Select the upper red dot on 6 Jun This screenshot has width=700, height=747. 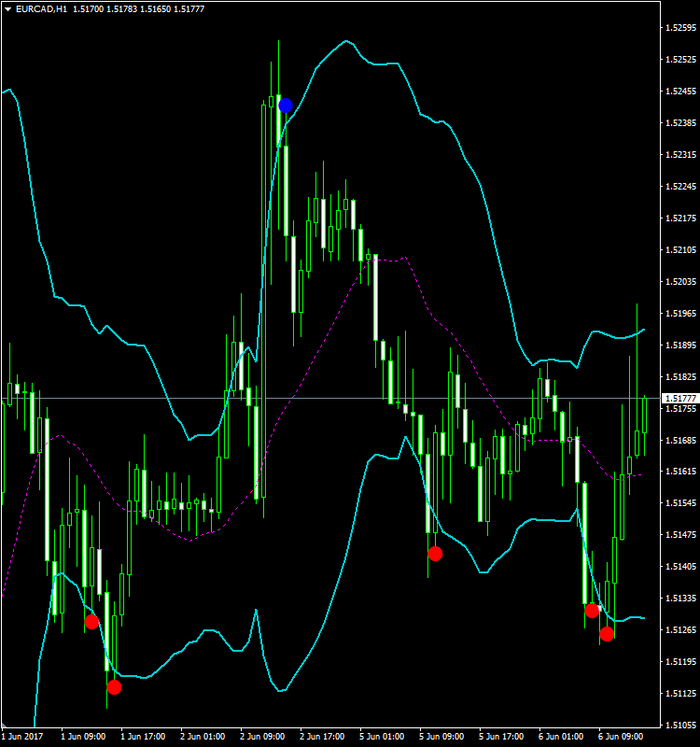point(592,611)
